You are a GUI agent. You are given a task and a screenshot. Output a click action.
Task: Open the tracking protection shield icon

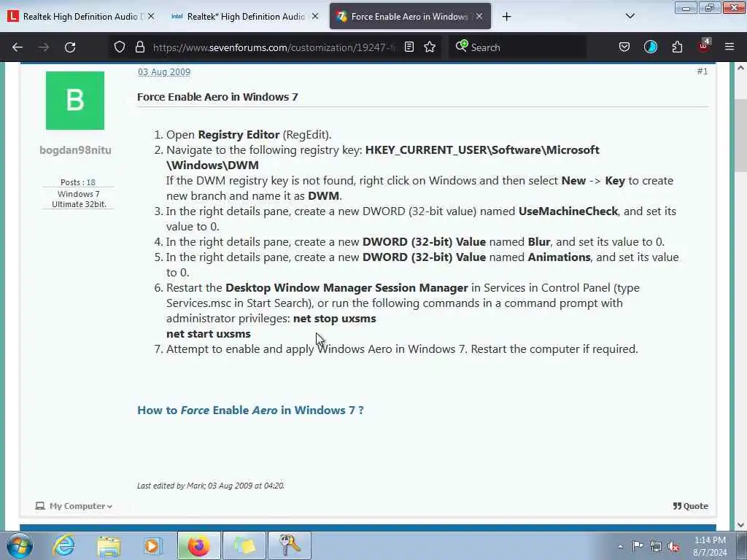(x=120, y=47)
